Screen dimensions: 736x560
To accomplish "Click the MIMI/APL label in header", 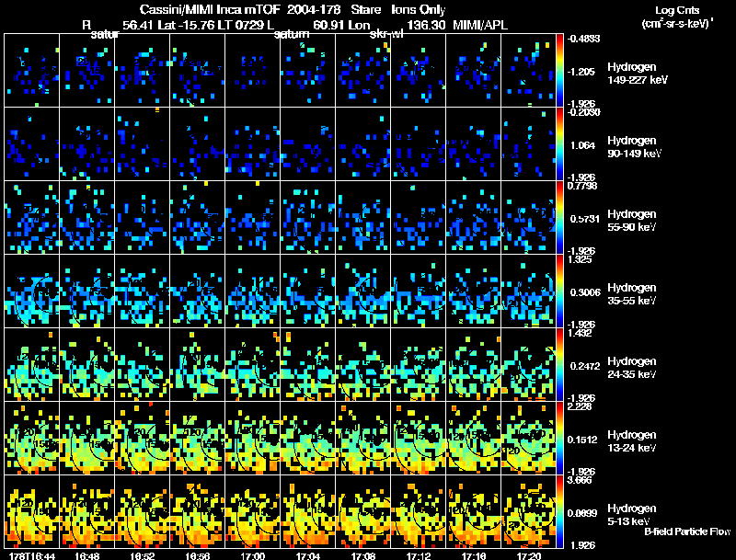I will [480, 25].
